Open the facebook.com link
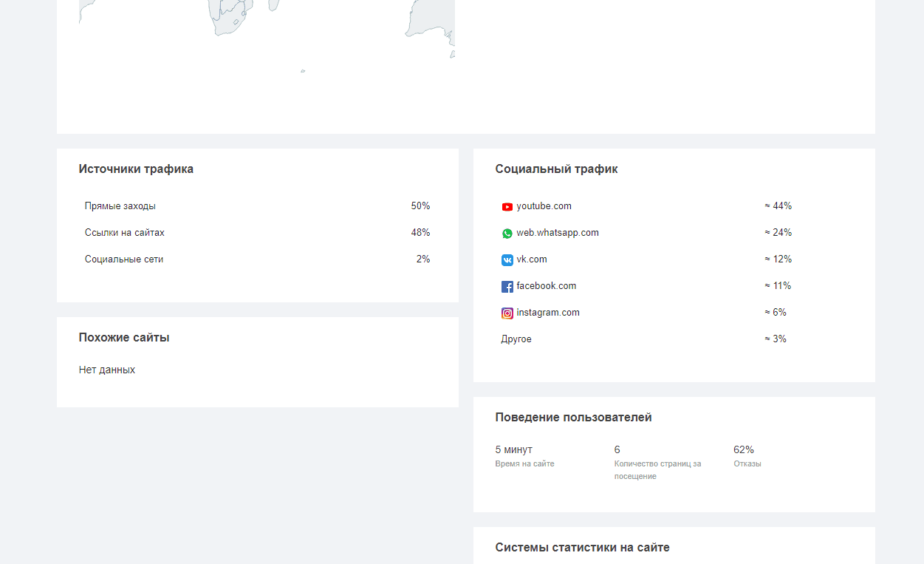The height and width of the screenshot is (564, 924). point(546,286)
